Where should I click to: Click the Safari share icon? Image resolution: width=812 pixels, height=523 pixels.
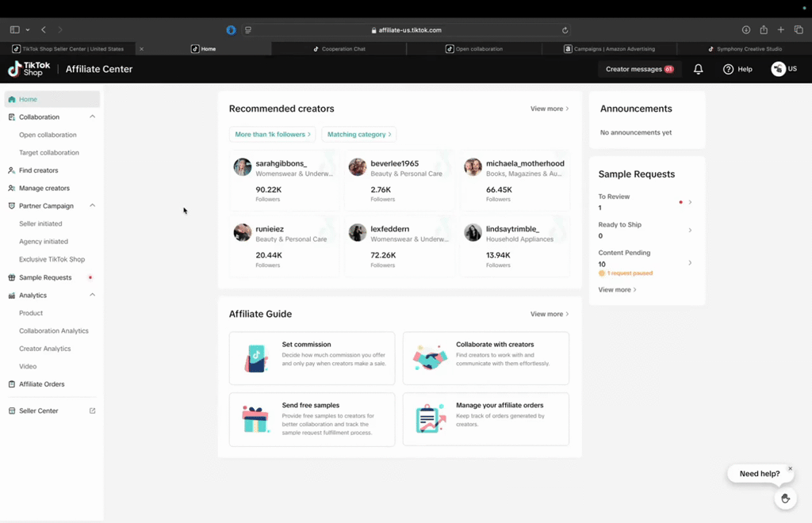coord(764,30)
